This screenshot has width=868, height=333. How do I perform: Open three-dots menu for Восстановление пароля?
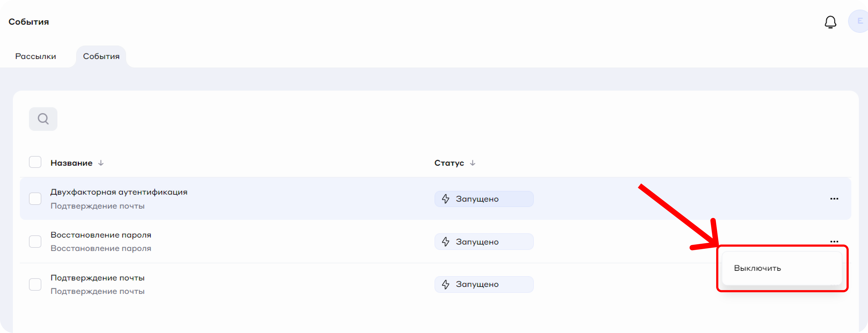[x=834, y=241]
